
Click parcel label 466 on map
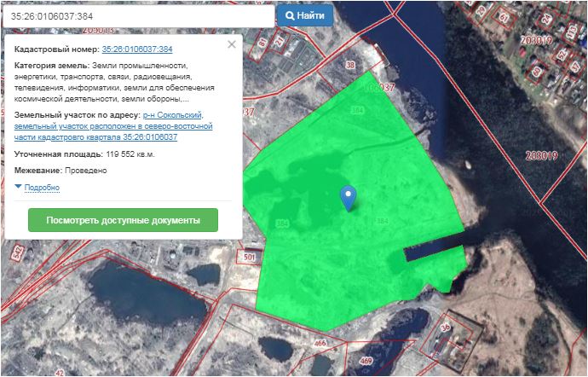click(x=320, y=343)
